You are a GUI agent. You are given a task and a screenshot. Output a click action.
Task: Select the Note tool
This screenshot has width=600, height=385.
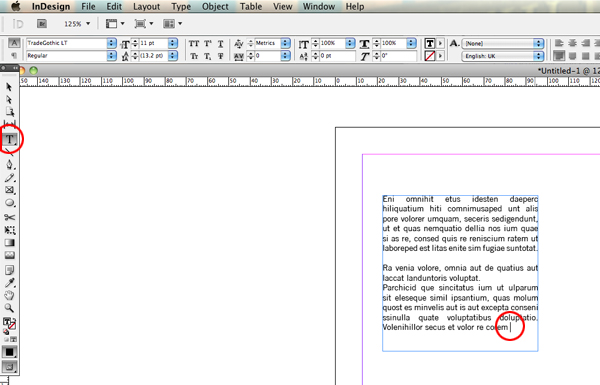10,270
